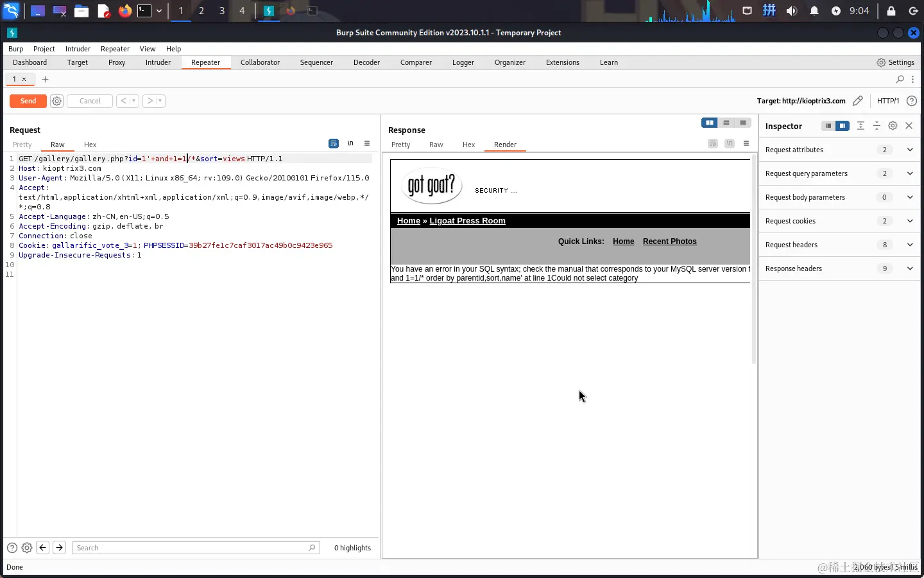
Task: Open the file manager from top panel
Action: click(81, 10)
